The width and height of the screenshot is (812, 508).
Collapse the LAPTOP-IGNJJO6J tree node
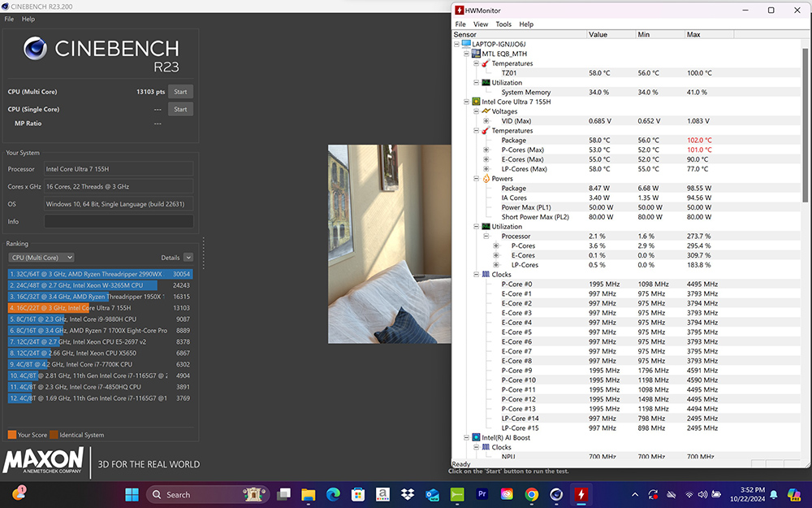coord(456,44)
